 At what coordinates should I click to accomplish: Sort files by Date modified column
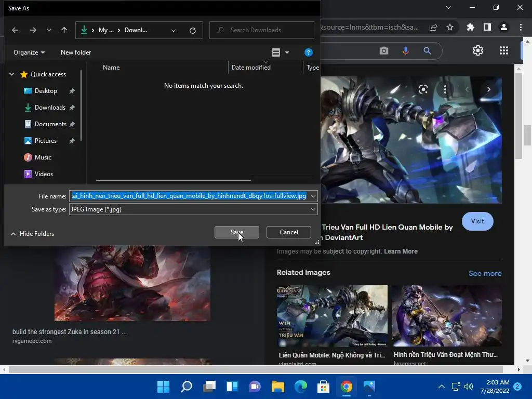[x=251, y=68]
